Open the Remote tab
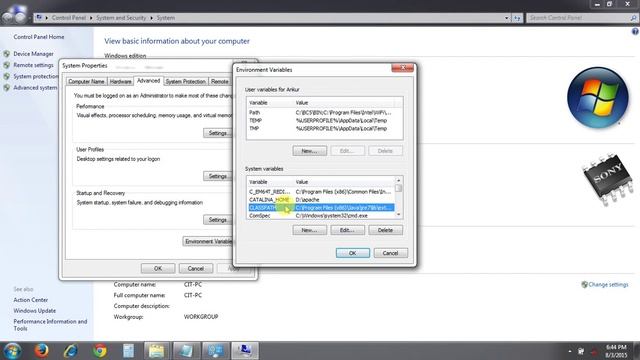 coord(220,82)
